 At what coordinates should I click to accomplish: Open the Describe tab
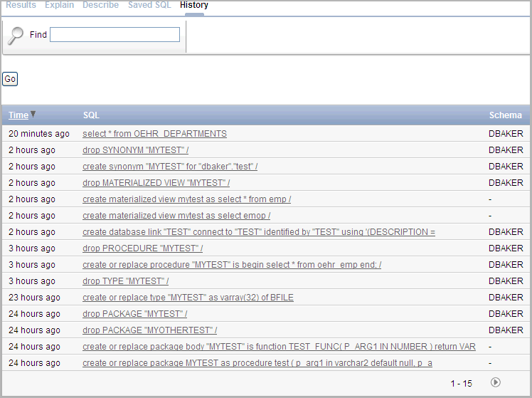pos(101,5)
